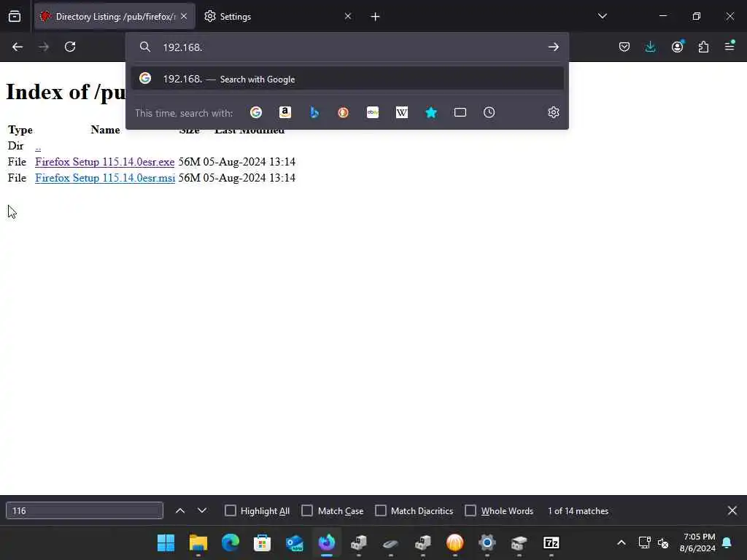This screenshot has height=560, width=747.
Task: Open search settings gear in dropdown
Action: click(x=553, y=112)
